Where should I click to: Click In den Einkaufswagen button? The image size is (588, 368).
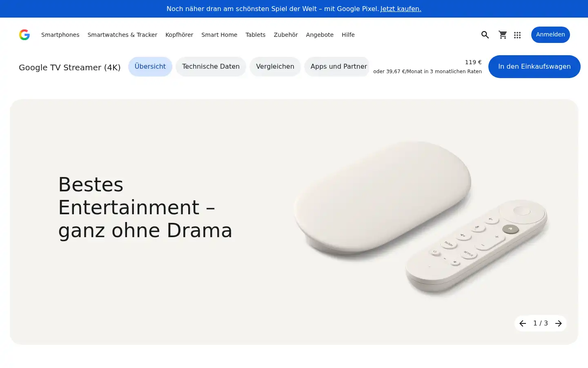point(535,67)
